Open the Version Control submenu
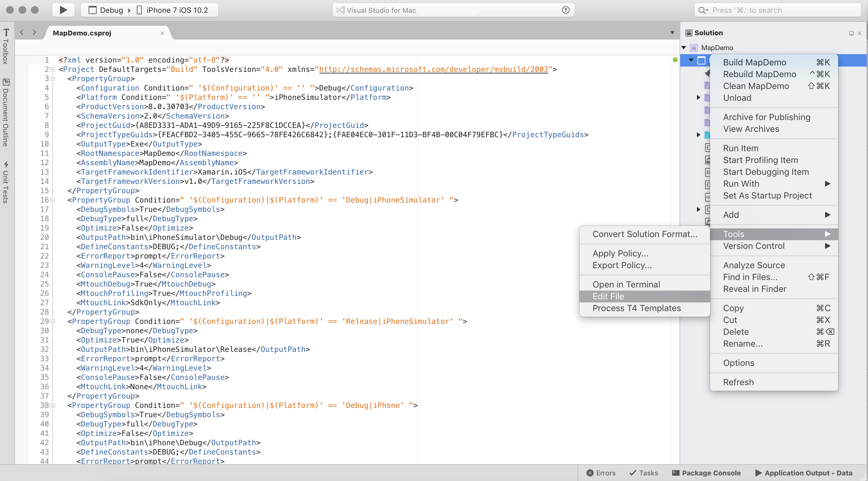Image resolution: width=868 pixels, height=481 pixels. (x=774, y=245)
